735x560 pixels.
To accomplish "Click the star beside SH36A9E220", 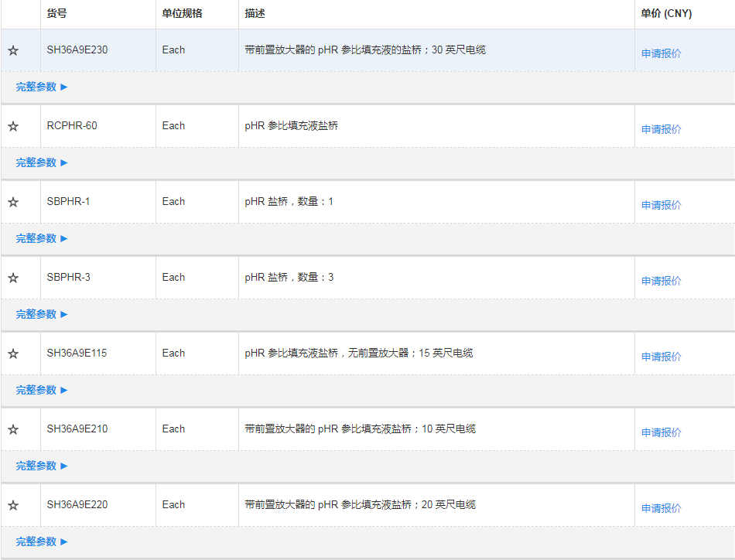I will pyautogui.click(x=13, y=506).
